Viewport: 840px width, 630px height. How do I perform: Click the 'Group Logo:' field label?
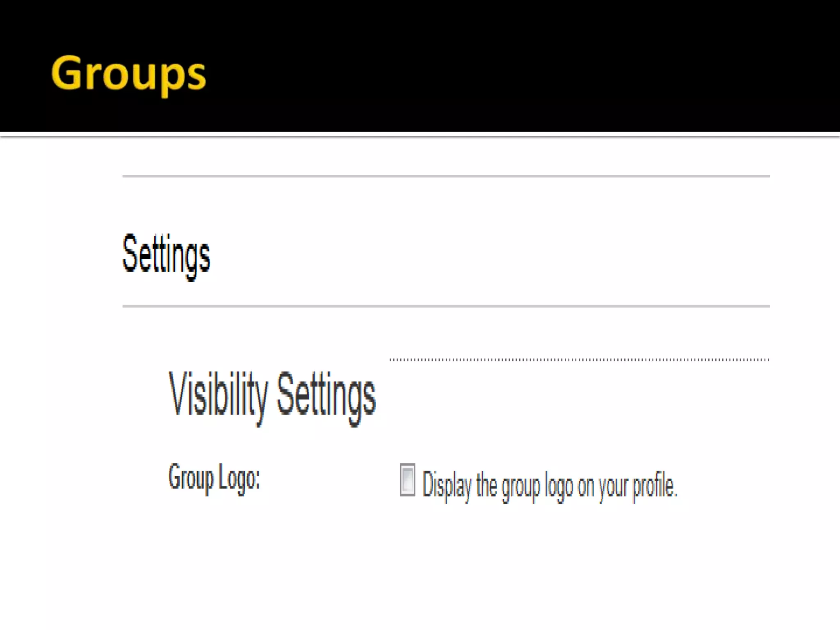pos(214,477)
